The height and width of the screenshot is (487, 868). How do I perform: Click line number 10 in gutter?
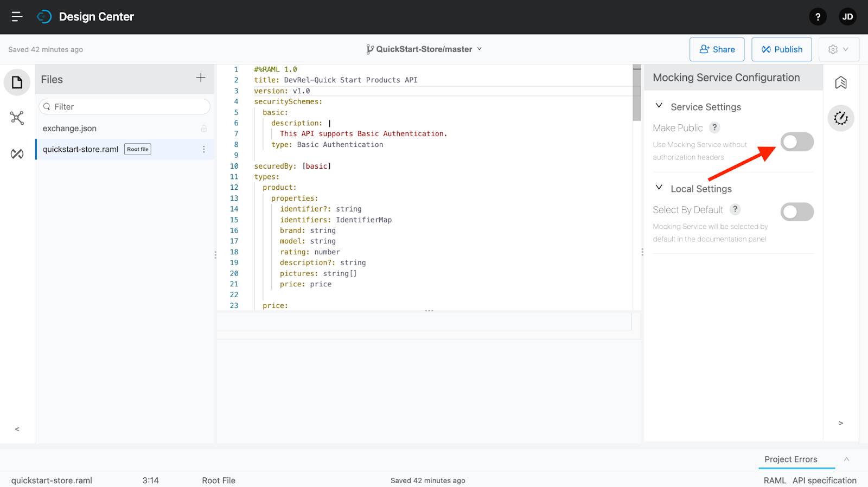click(x=234, y=166)
